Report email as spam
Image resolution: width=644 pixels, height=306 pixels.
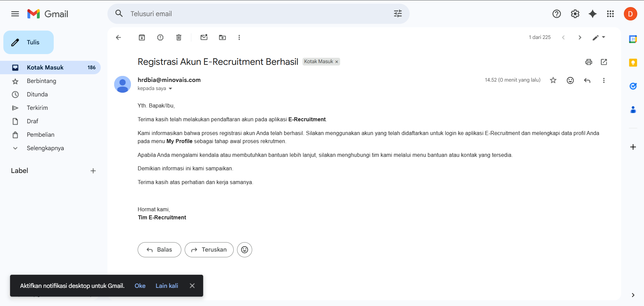tap(160, 38)
